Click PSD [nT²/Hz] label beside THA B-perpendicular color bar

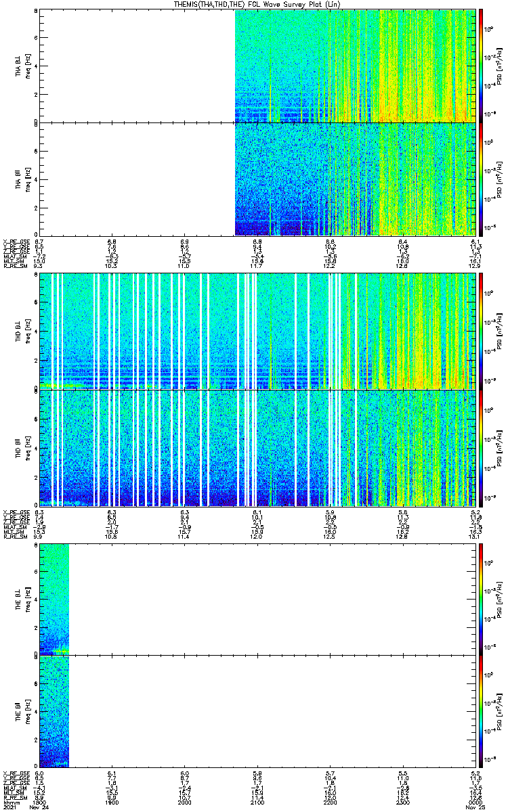click(x=501, y=66)
